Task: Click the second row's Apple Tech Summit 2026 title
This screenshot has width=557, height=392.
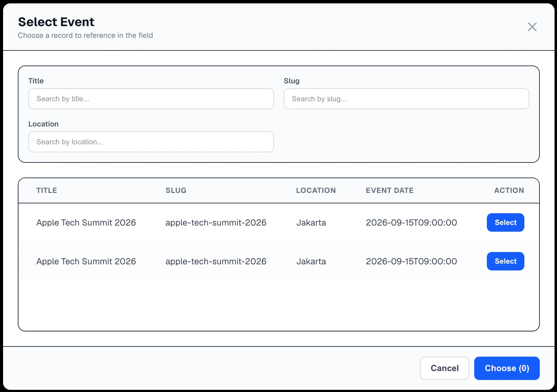Action: click(x=86, y=261)
